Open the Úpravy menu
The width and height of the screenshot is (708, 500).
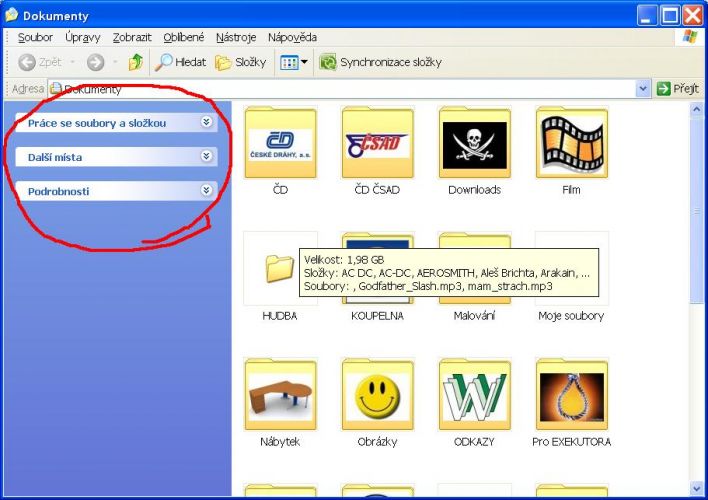tap(83, 37)
